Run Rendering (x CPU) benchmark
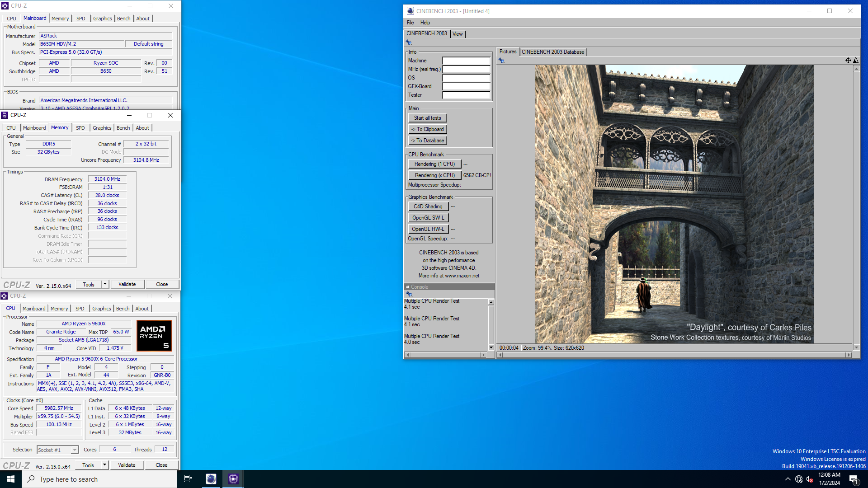The height and width of the screenshot is (488, 868). click(434, 175)
